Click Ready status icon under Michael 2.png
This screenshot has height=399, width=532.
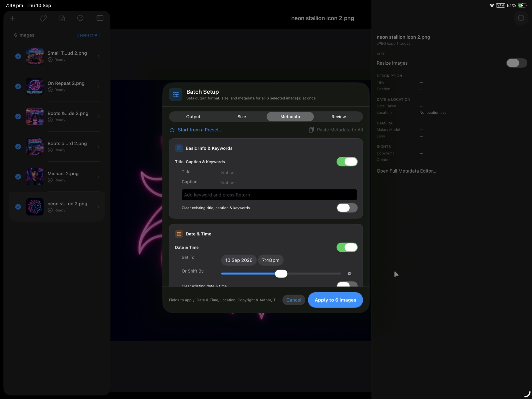point(50,180)
